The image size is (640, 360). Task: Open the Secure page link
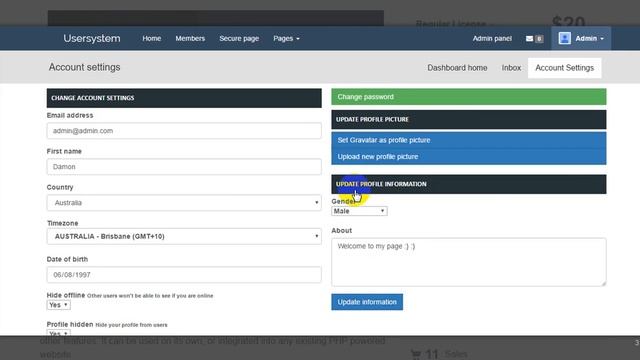[x=239, y=38]
